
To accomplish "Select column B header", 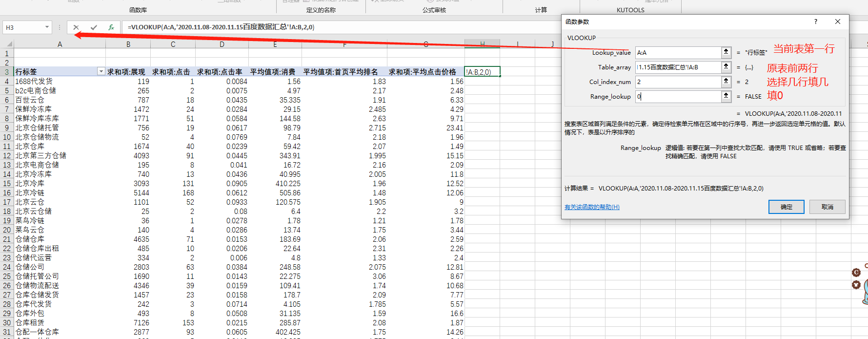I will click(x=128, y=44).
